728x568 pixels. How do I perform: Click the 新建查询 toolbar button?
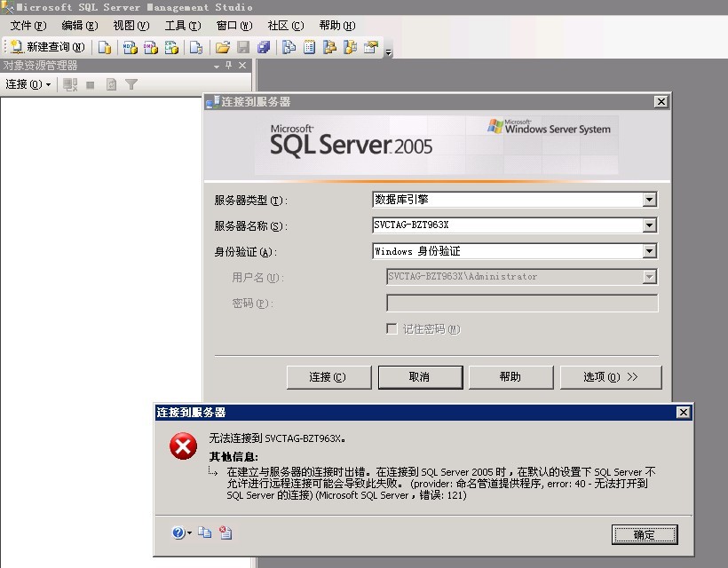tap(48, 47)
